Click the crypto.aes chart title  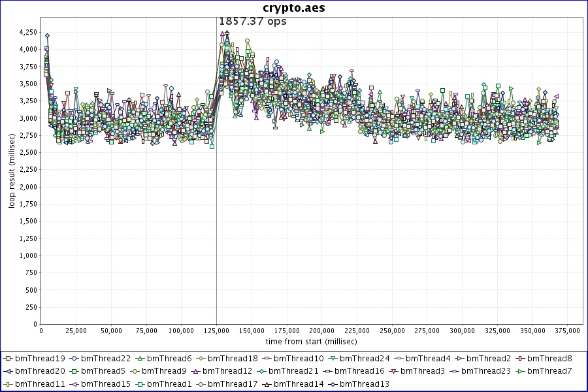click(294, 8)
